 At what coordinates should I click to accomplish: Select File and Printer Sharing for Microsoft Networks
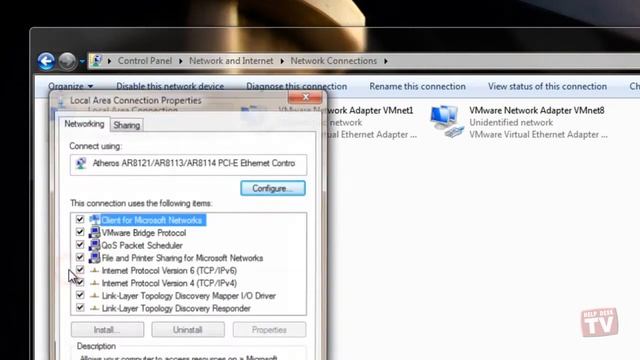pos(182,258)
